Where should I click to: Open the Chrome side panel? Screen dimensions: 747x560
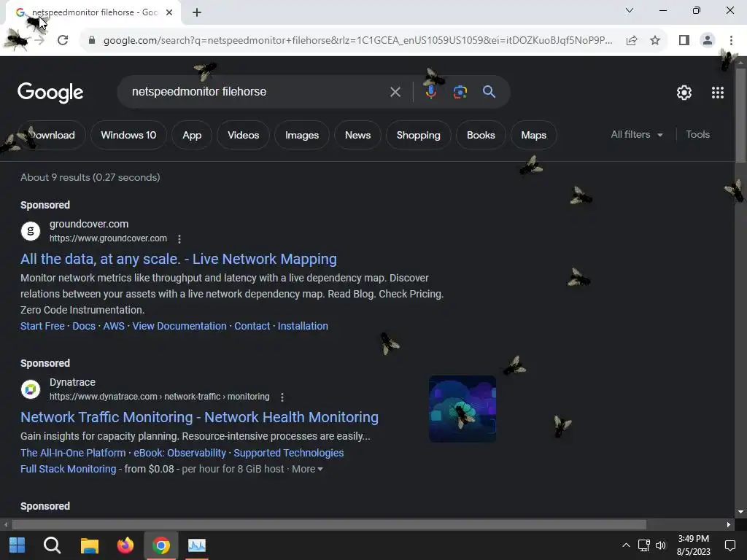coord(684,41)
